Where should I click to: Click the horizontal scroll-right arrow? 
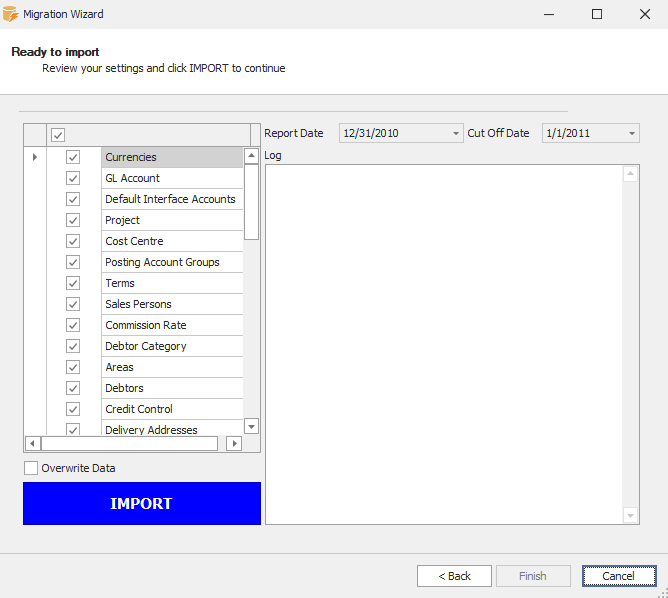[x=234, y=443]
